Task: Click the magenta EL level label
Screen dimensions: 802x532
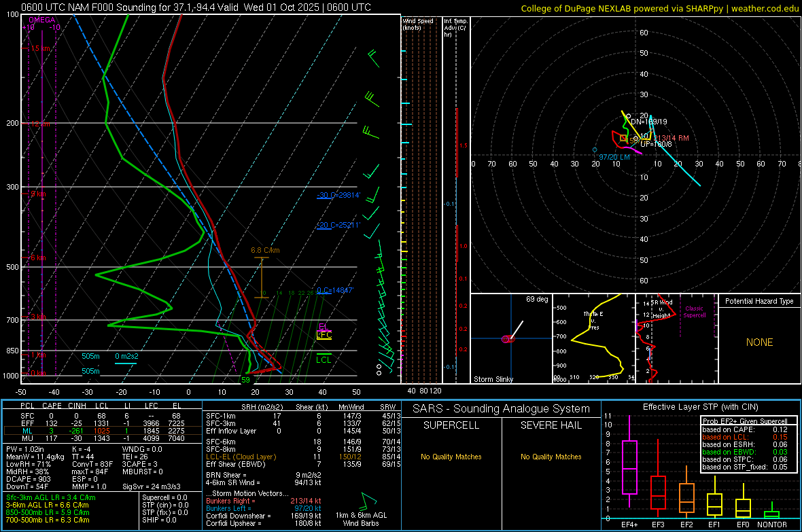Action: (324, 326)
